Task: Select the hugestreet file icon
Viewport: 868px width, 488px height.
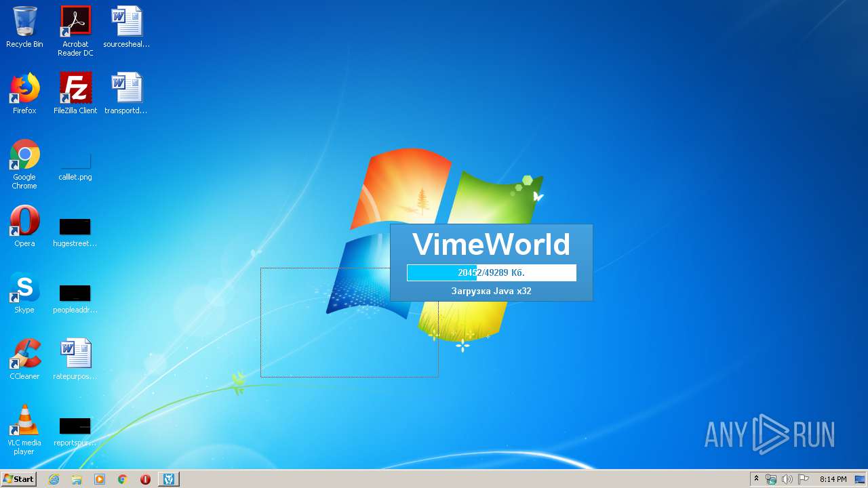Action: coord(75,232)
